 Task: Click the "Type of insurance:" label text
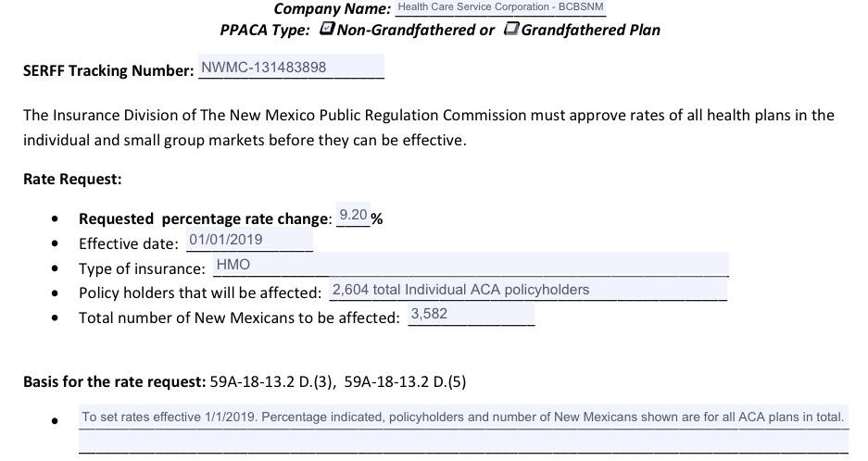[x=142, y=269]
